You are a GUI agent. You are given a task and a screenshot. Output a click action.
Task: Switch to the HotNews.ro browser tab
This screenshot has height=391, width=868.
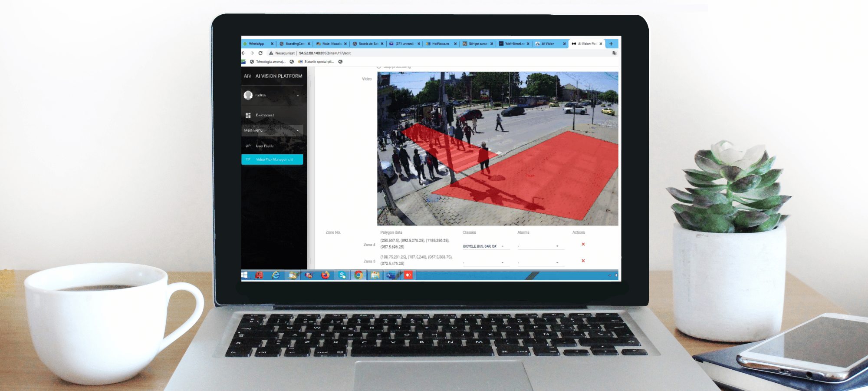coord(440,43)
